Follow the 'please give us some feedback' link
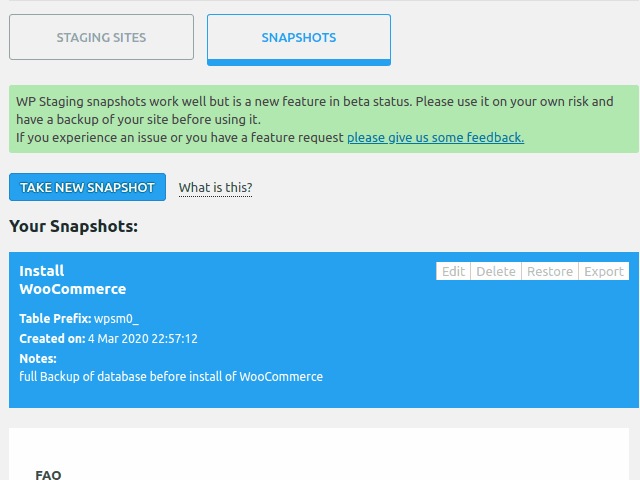The height and width of the screenshot is (480, 640). [436, 138]
